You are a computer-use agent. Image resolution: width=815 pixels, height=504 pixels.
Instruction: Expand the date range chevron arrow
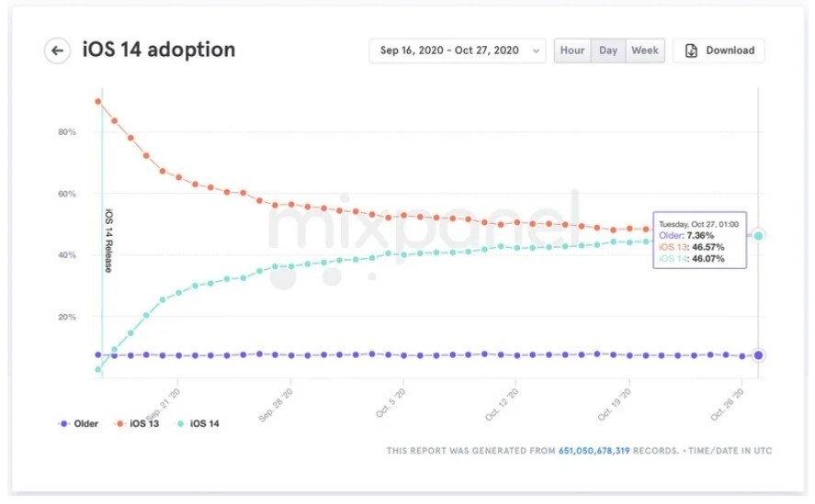(x=537, y=51)
